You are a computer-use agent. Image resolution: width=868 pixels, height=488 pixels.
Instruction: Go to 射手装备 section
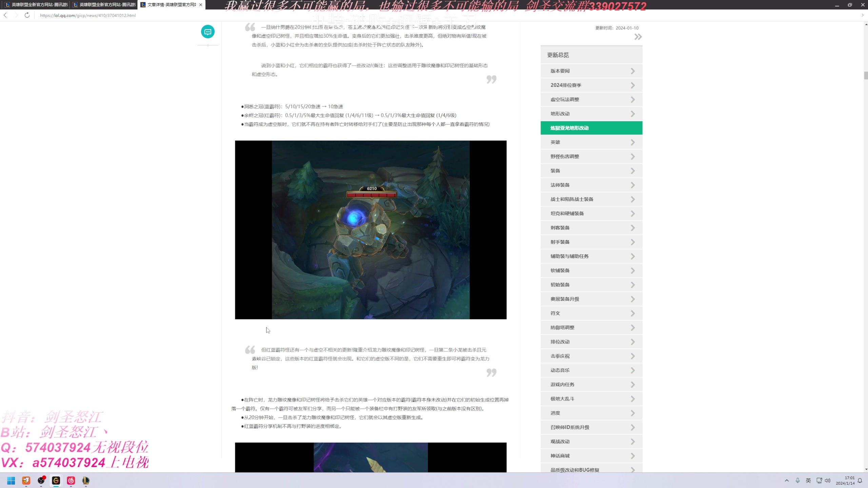tap(591, 242)
